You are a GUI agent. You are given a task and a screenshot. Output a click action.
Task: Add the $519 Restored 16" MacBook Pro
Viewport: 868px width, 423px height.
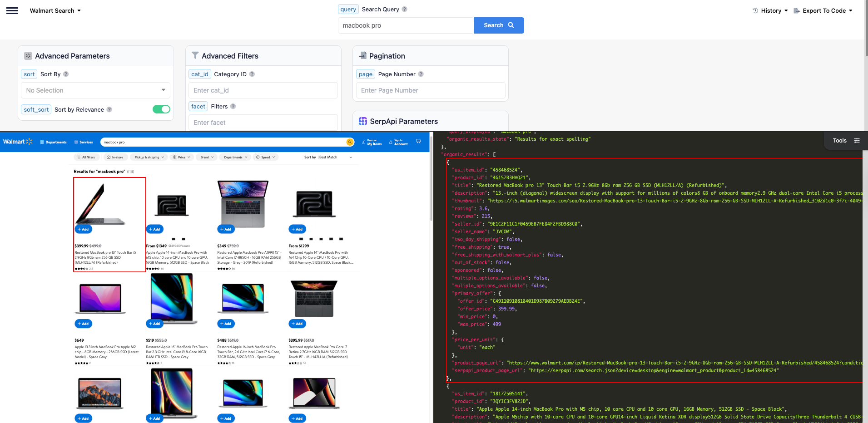[155, 324]
